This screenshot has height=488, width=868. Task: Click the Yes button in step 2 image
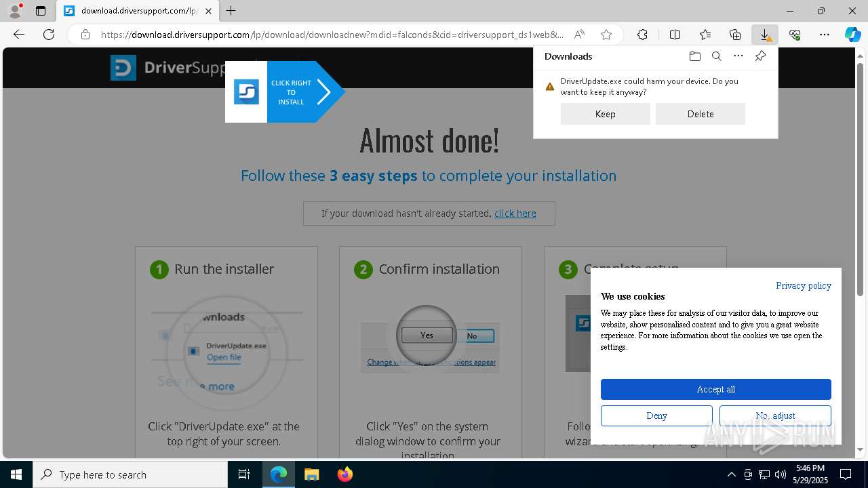pos(427,335)
